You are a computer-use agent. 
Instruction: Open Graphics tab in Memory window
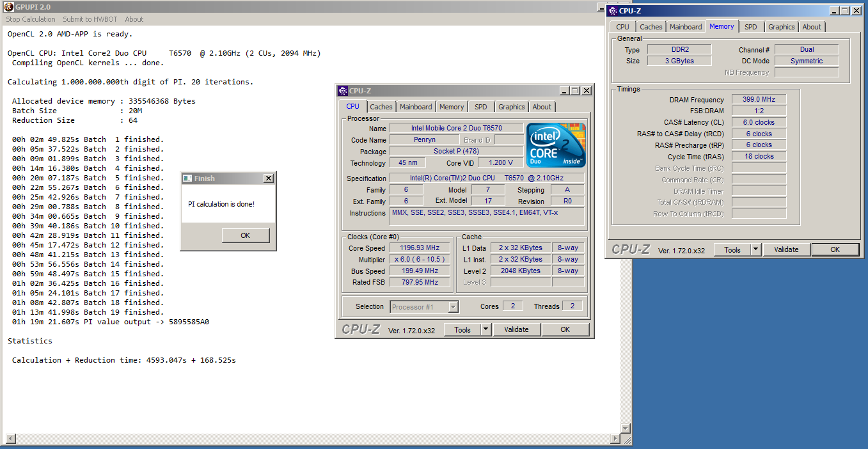click(782, 27)
